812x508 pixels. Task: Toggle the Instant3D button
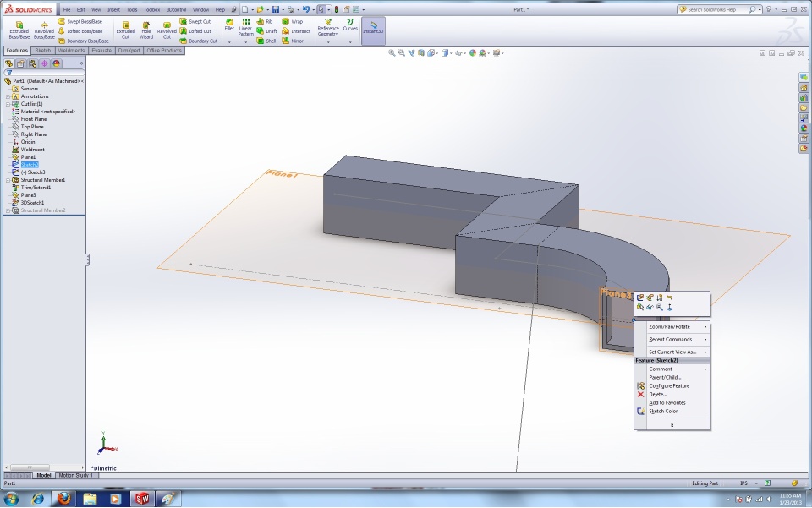coord(373,30)
